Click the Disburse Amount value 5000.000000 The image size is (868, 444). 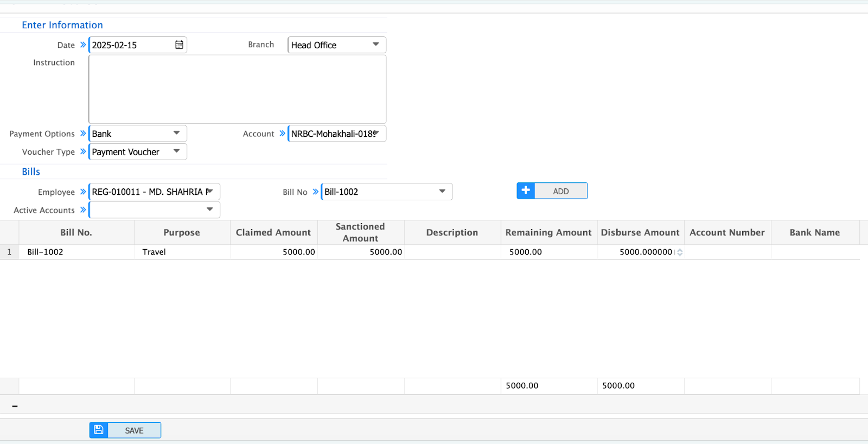tap(644, 252)
